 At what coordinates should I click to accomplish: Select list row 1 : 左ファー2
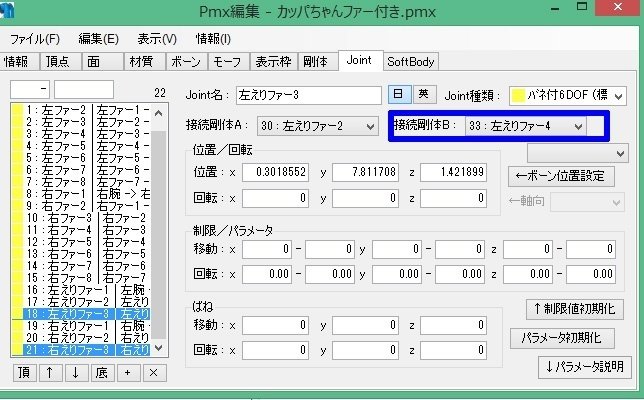[x=81, y=110]
